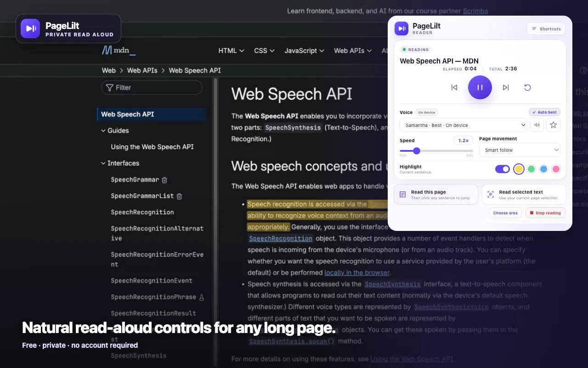Go to Web in the breadcrumb

[x=109, y=70]
